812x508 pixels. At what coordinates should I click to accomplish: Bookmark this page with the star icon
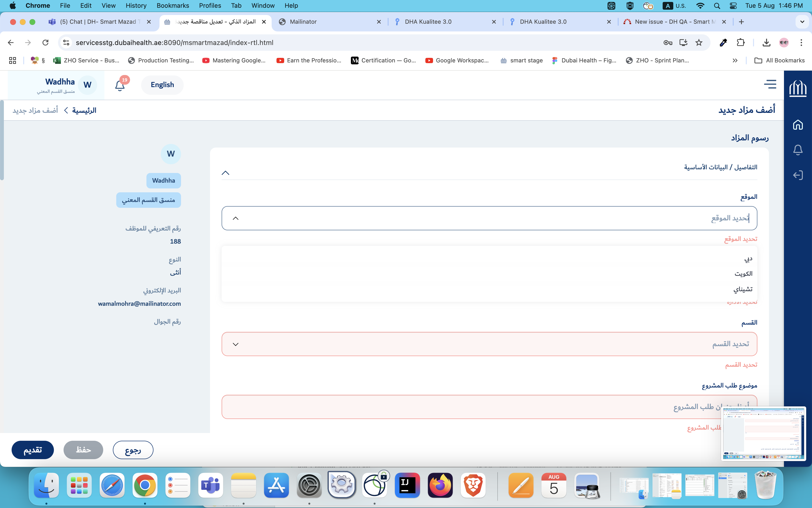(x=699, y=43)
